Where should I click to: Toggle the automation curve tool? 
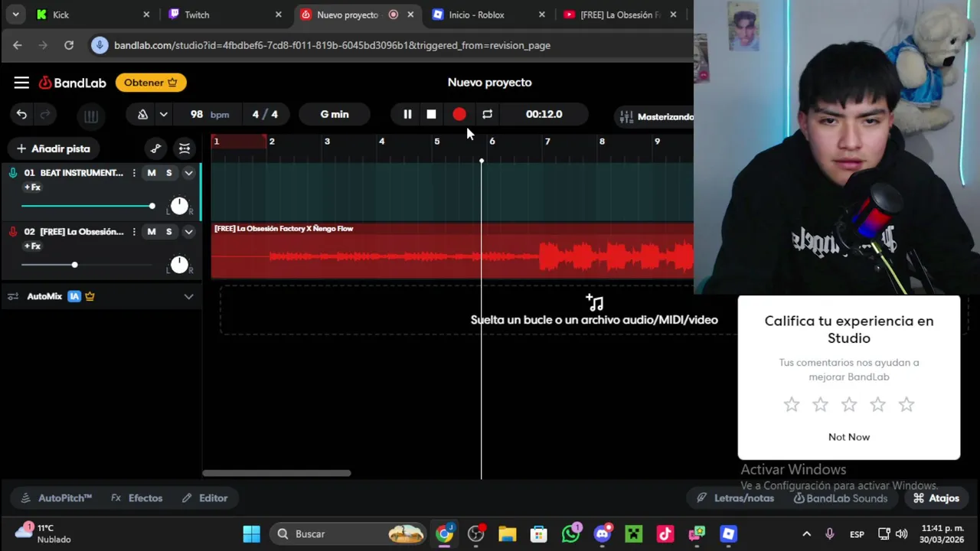tap(156, 148)
